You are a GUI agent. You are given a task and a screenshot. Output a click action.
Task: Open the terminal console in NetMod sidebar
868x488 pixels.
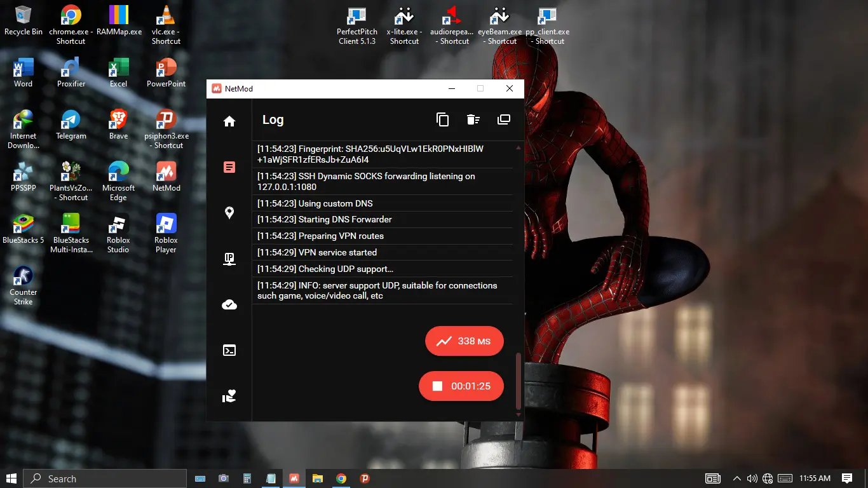point(229,350)
